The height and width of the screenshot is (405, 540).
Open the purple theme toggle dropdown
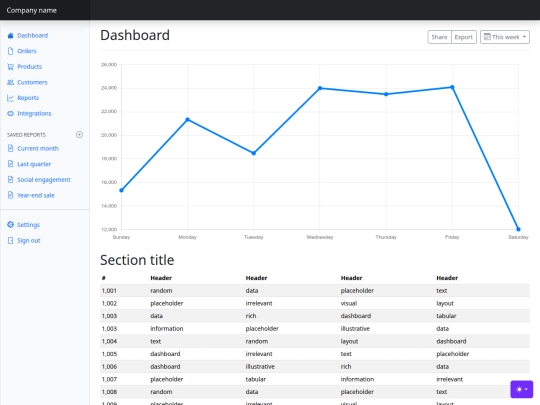click(522, 389)
